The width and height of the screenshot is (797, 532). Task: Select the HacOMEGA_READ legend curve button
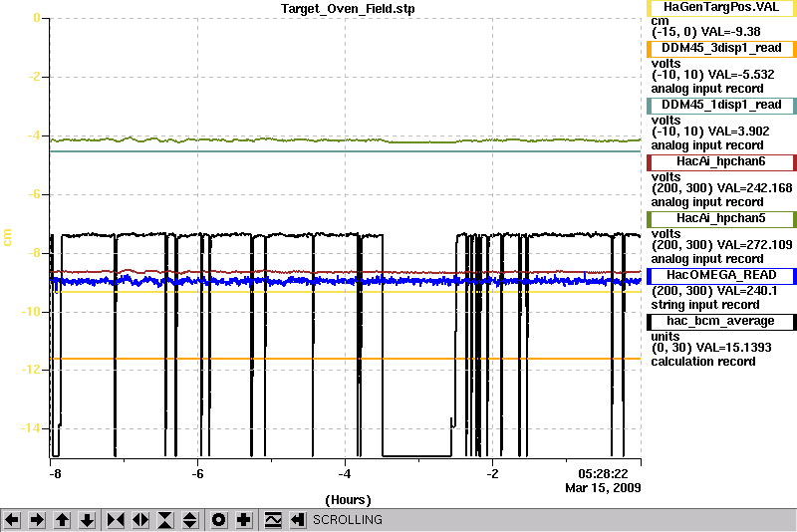pyautogui.click(x=721, y=276)
